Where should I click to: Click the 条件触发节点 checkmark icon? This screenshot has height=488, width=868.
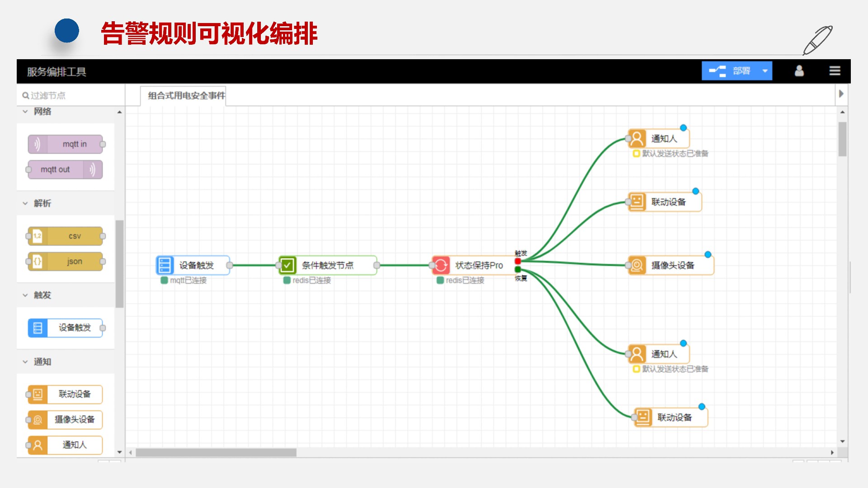pos(287,265)
